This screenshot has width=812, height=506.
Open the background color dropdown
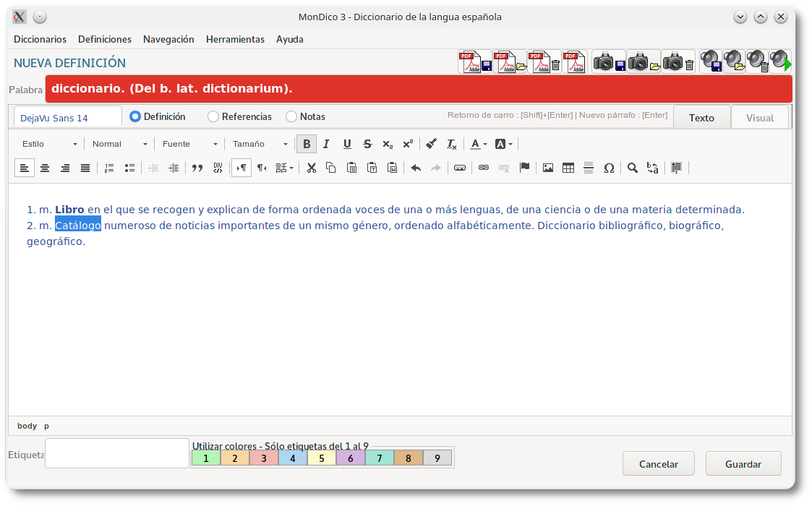(x=503, y=144)
